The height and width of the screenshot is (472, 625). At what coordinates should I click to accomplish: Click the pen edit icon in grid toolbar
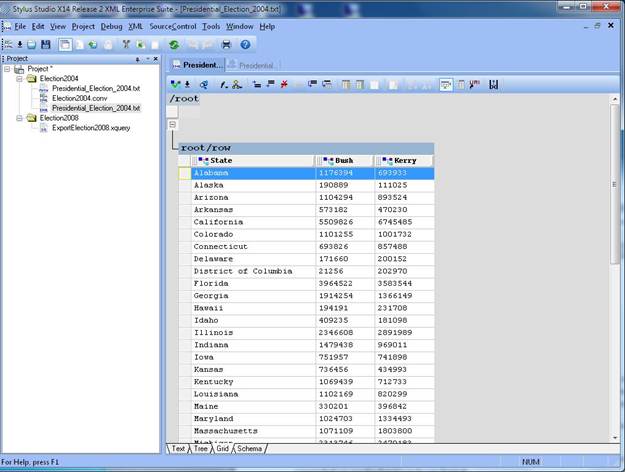pos(224,84)
